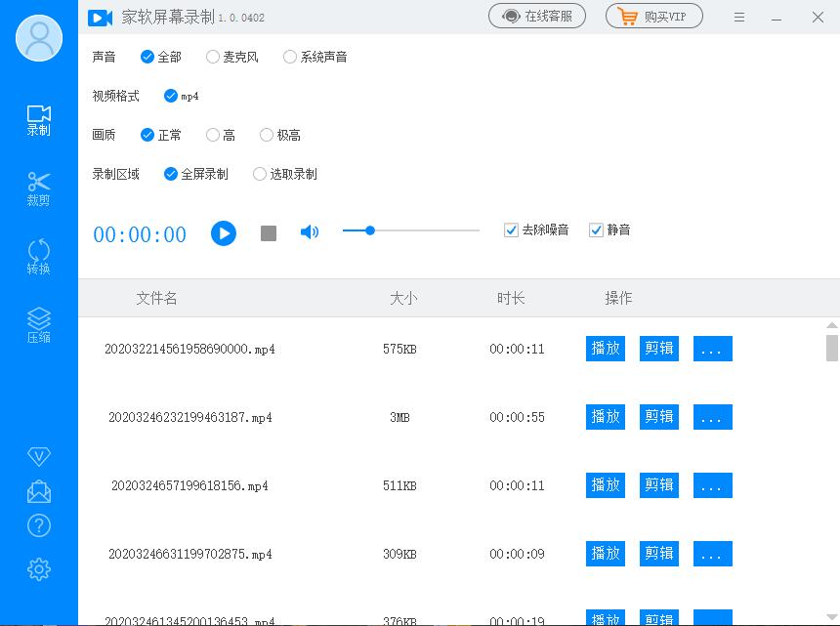Play the 309KB recording
Image resolution: width=840 pixels, height=626 pixels.
[606, 553]
